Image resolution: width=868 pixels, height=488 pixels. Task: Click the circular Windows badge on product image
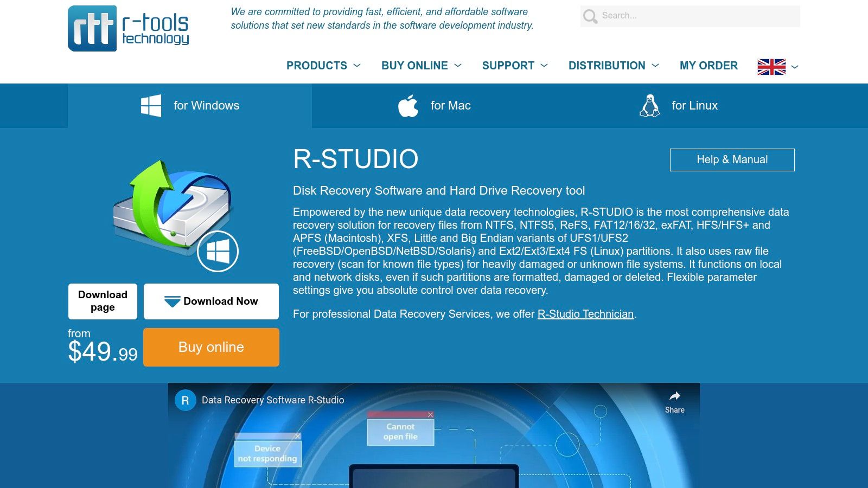point(218,251)
